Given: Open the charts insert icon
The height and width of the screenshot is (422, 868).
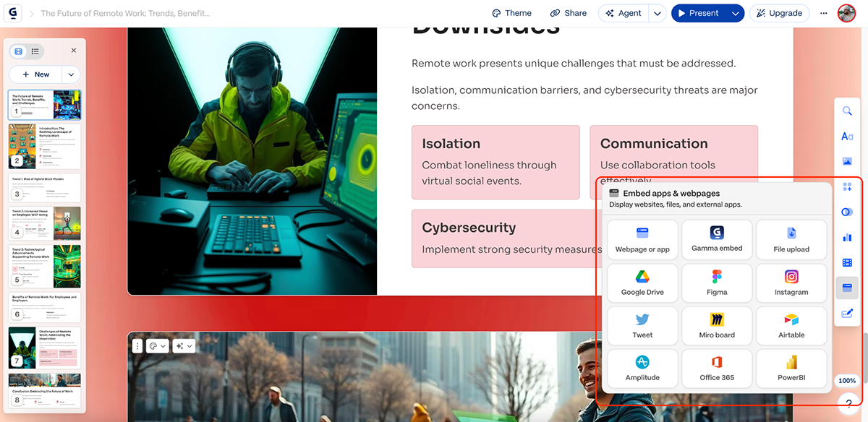Looking at the screenshot, I should [x=847, y=237].
